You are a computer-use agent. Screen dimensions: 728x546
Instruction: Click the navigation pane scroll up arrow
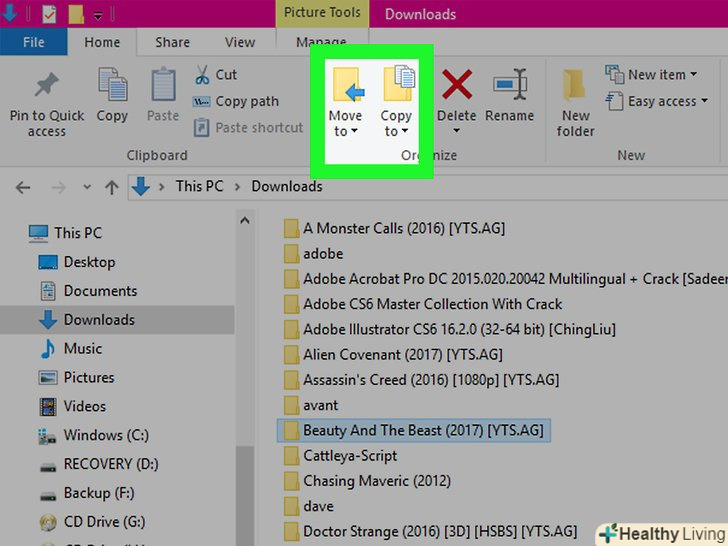point(245,221)
